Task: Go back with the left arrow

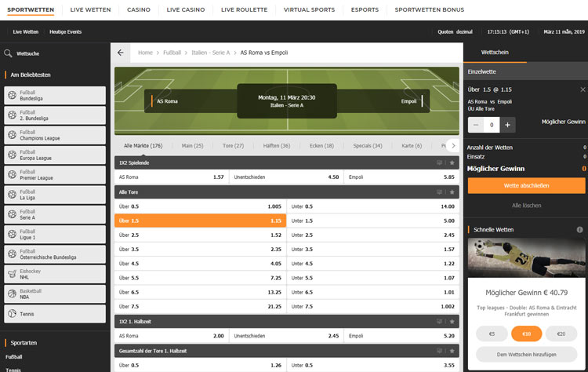Action: pyautogui.click(x=121, y=53)
